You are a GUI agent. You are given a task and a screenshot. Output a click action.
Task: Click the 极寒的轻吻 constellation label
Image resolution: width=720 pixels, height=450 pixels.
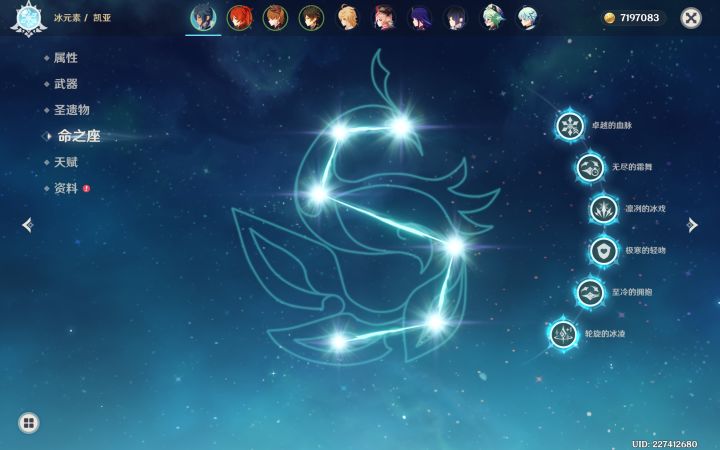click(645, 251)
